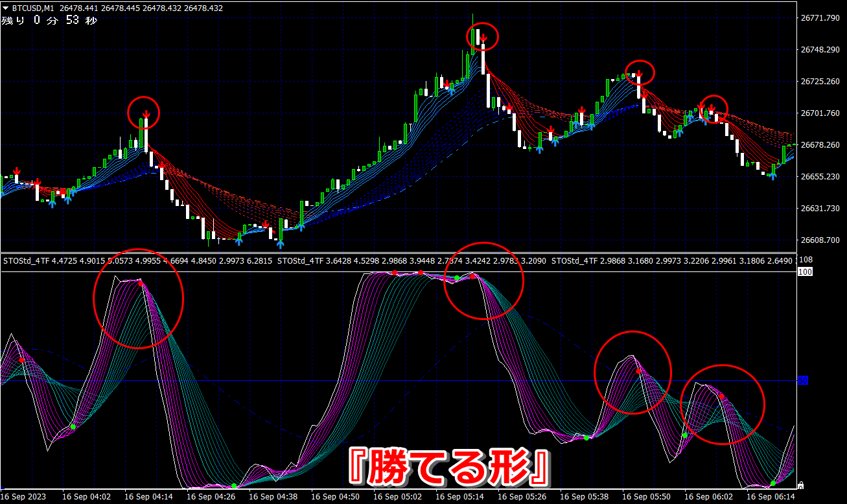Click the 勝てる形 caption text
The height and width of the screenshot is (504, 847).
450,466
